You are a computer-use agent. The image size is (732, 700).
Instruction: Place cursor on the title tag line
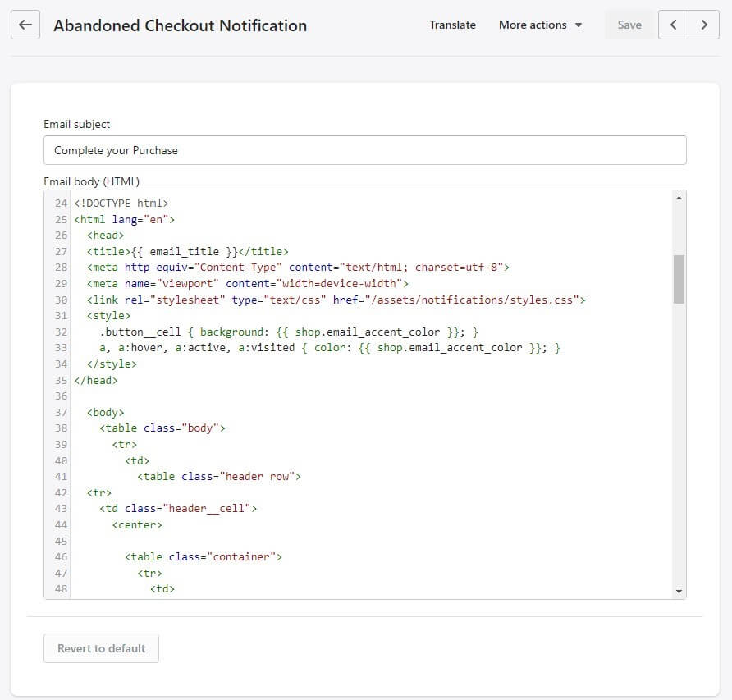click(187, 251)
